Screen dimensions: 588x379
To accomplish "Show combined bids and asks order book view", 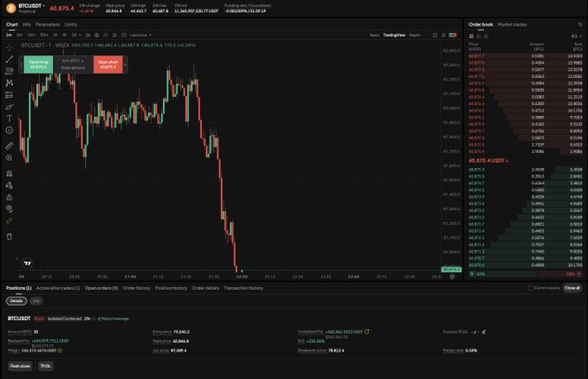I will 471,36.
